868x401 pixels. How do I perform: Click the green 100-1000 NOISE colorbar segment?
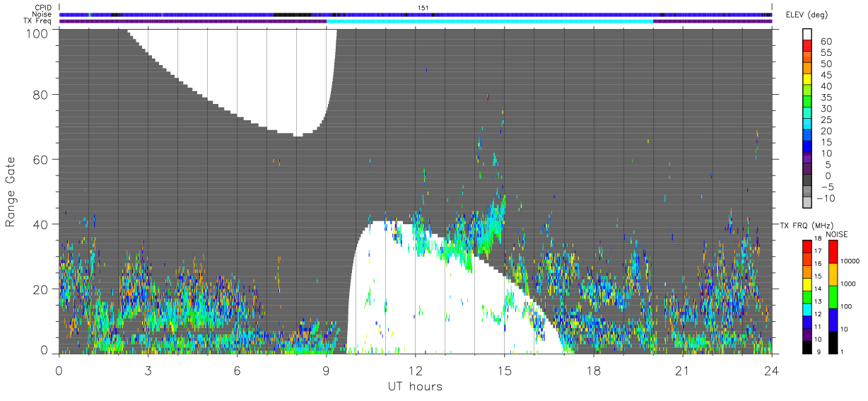click(x=833, y=297)
